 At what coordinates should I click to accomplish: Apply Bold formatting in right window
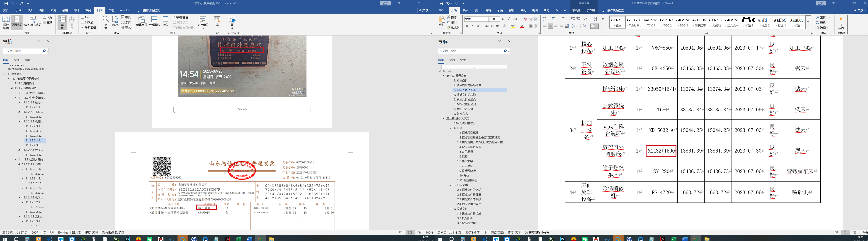pos(467,26)
